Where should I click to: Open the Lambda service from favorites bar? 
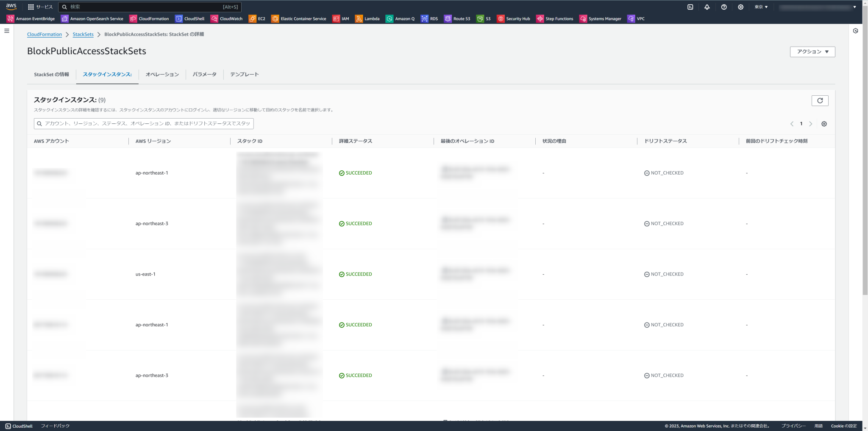[367, 19]
